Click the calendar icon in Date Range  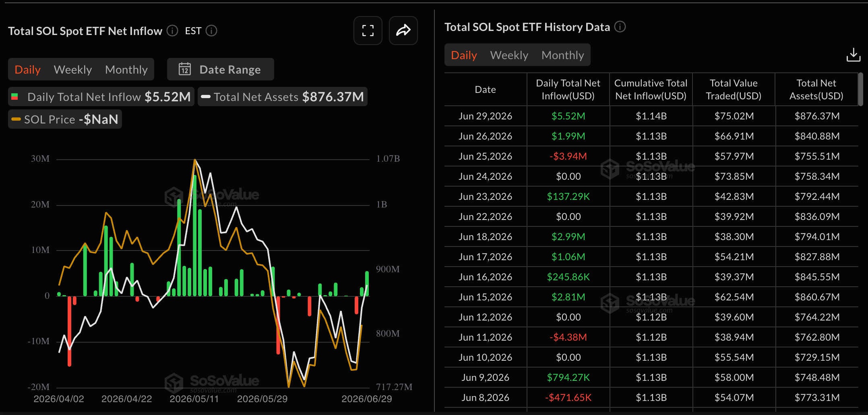point(185,69)
